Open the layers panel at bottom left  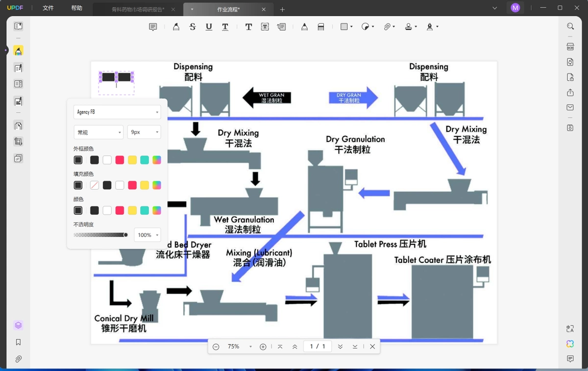[x=18, y=325]
